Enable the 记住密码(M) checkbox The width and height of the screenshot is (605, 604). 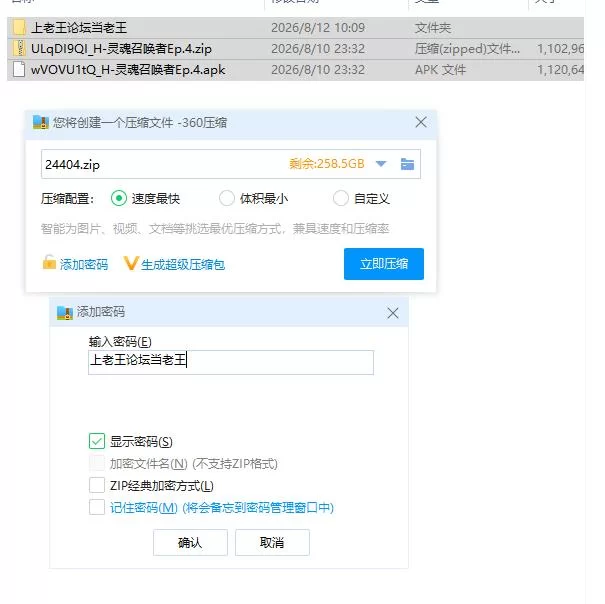pyautogui.click(x=96, y=507)
